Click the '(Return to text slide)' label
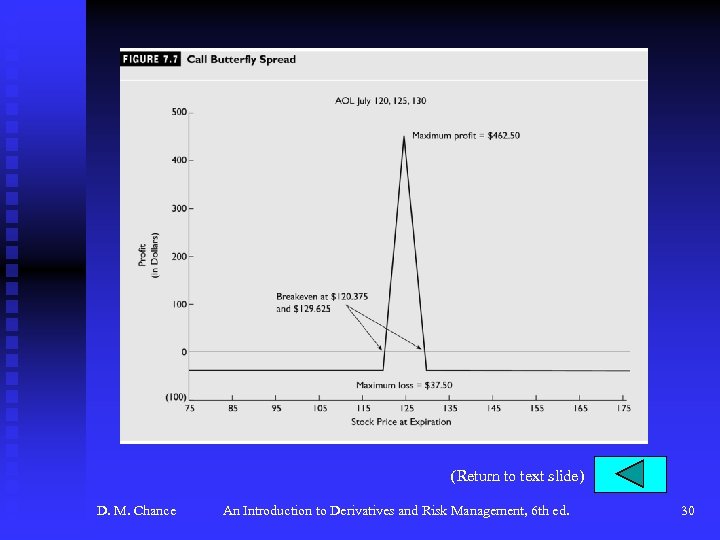 pos(518,476)
